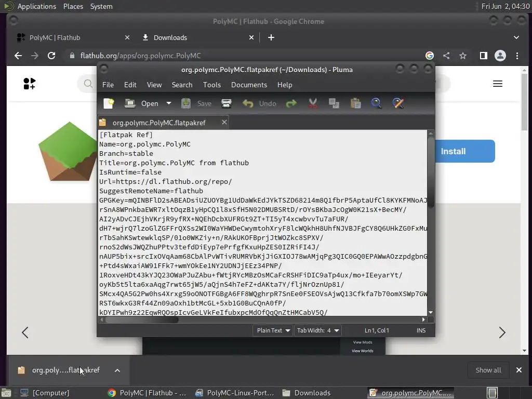Click the show desktop icon in bottom panel
This screenshot has height=399, width=532.
tap(6, 393)
